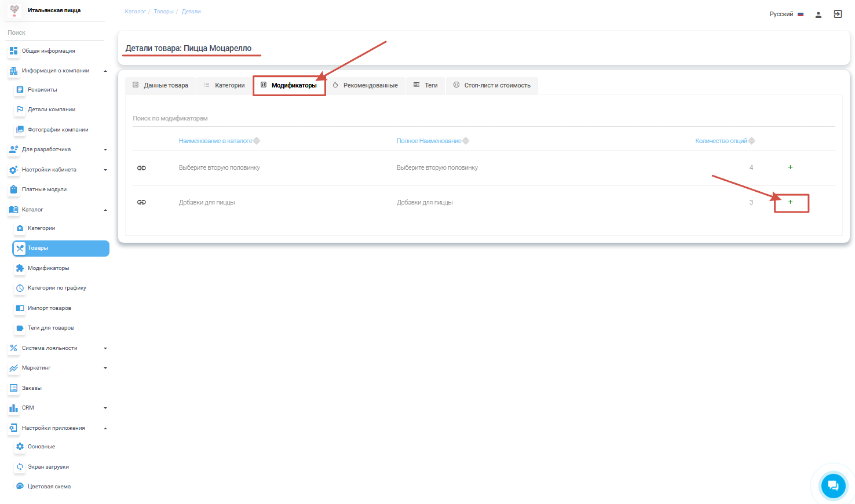Image resolution: width=855 pixels, height=504 pixels.
Task: Go to the Каталог breadcrumb link
Action: click(x=135, y=12)
